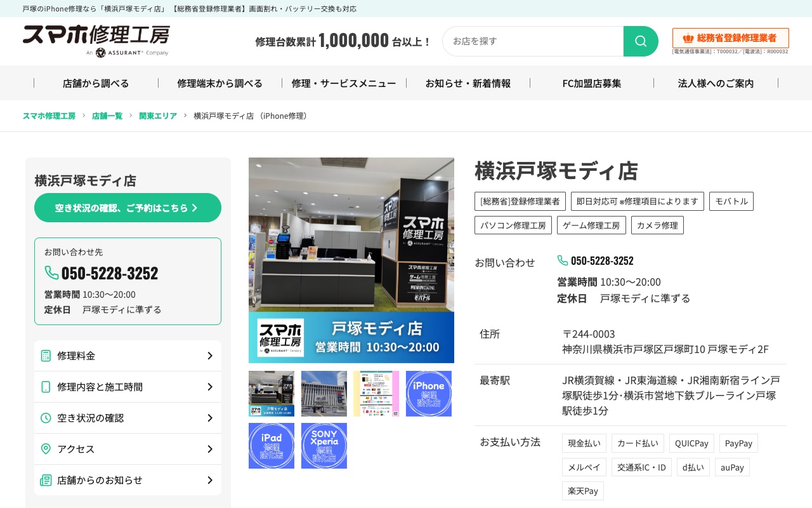Click the newspaper icon beside 店舗からのお知らせ
This screenshot has width=812, height=508.
coord(46,480)
